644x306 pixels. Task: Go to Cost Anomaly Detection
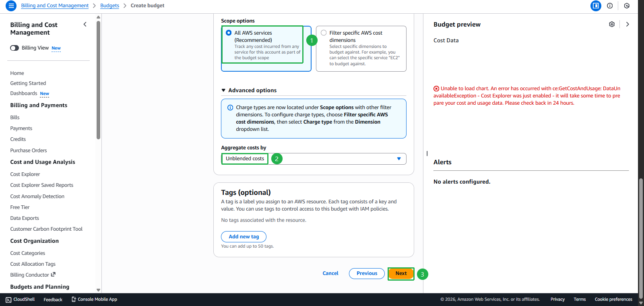(x=37, y=196)
